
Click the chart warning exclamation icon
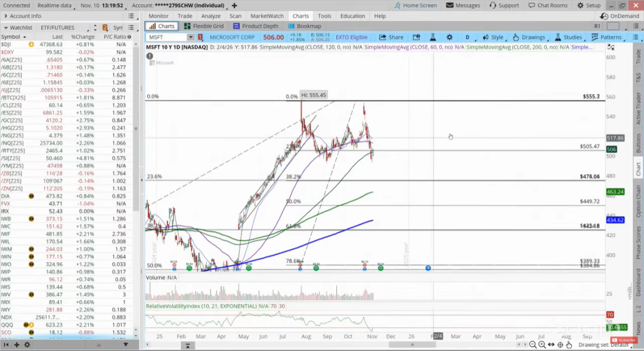(150, 56)
